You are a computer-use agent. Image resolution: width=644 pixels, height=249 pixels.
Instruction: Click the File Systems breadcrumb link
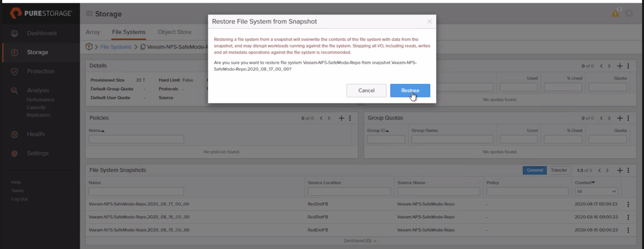116,47
